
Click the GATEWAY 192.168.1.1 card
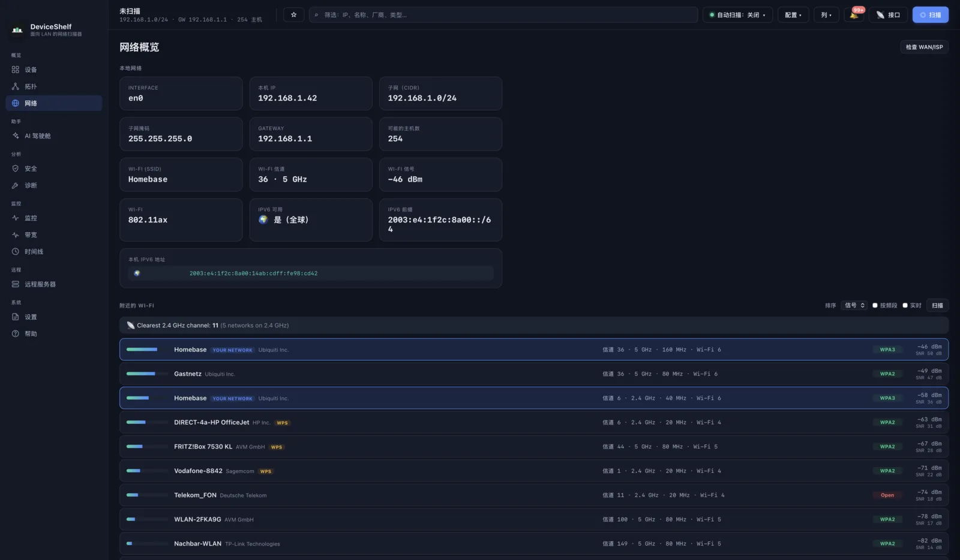point(311,134)
